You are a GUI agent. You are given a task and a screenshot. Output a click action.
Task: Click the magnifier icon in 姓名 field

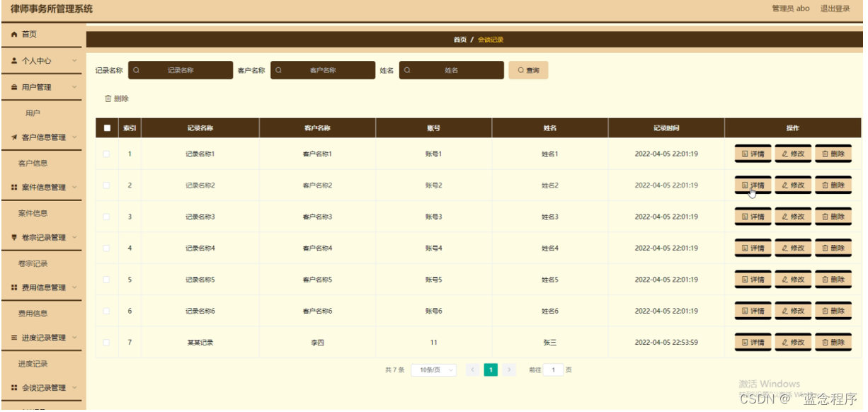(x=407, y=70)
